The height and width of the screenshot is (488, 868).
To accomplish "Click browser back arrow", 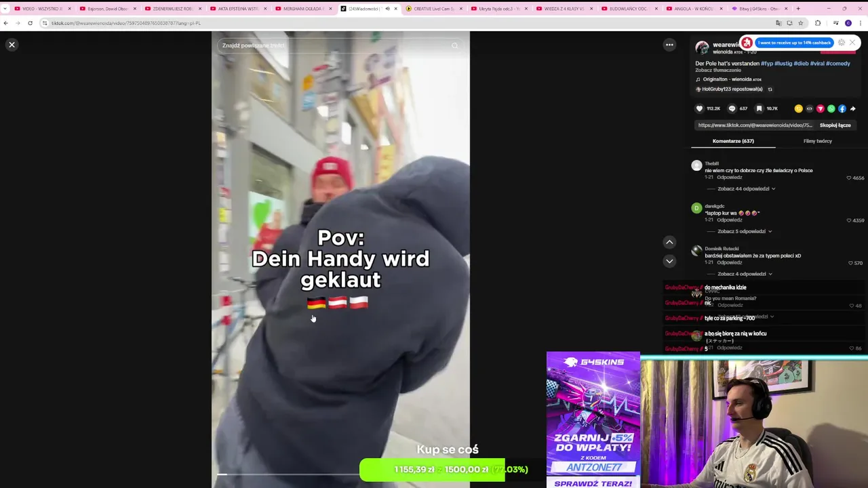I will click(6, 23).
